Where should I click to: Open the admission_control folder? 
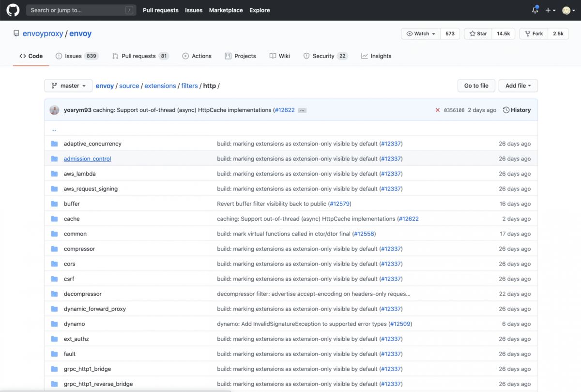pos(88,159)
